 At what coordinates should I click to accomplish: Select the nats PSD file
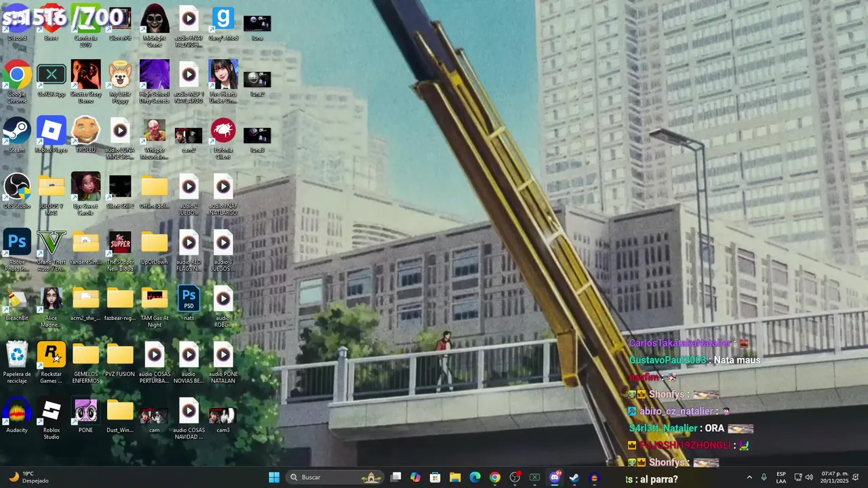189,304
